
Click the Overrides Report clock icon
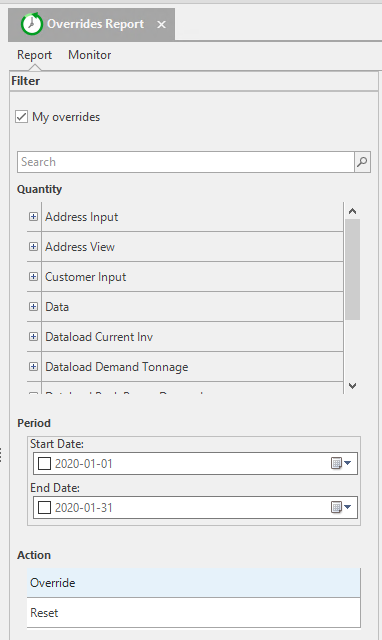pyautogui.click(x=31, y=24)
